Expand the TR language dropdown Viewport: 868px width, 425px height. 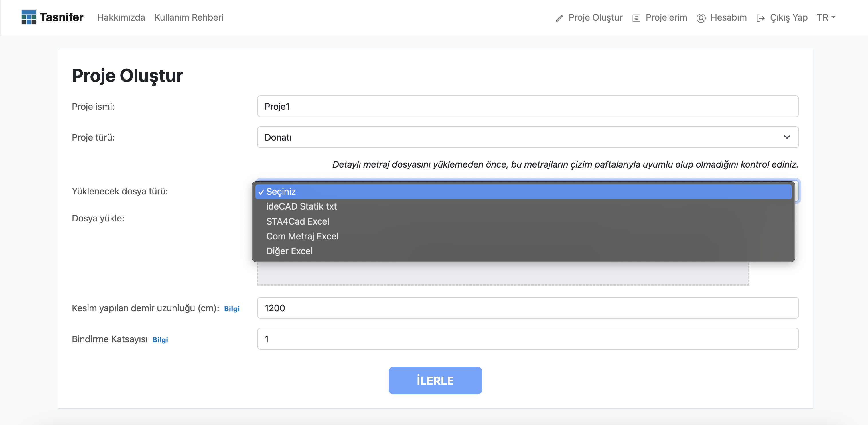point(826,17)
